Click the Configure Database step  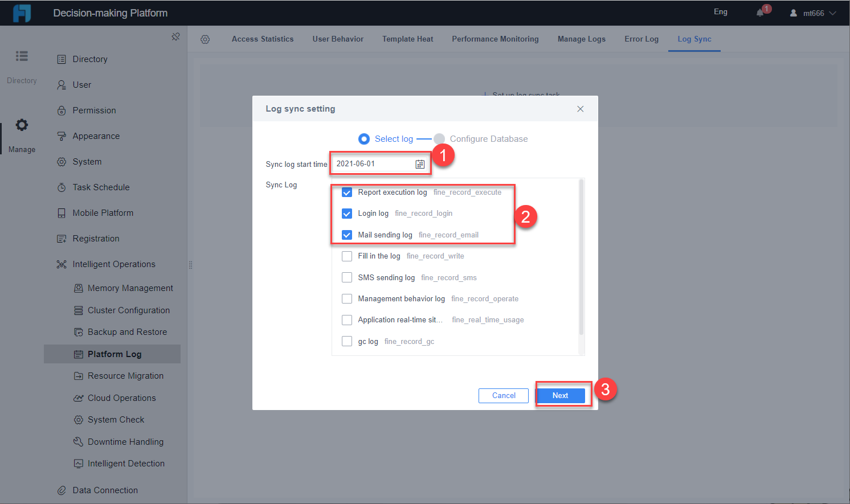tap(481, 139)
